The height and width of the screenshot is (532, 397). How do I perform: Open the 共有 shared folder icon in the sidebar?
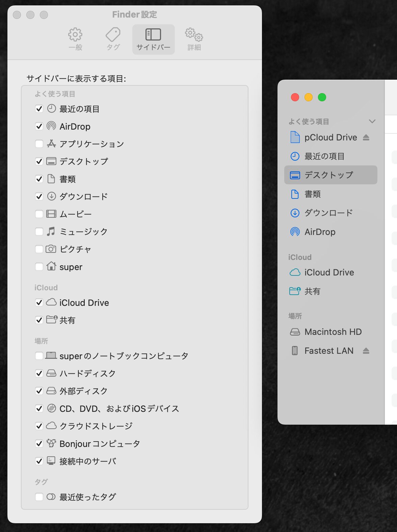pyautogui.click(x=295, y=291)
